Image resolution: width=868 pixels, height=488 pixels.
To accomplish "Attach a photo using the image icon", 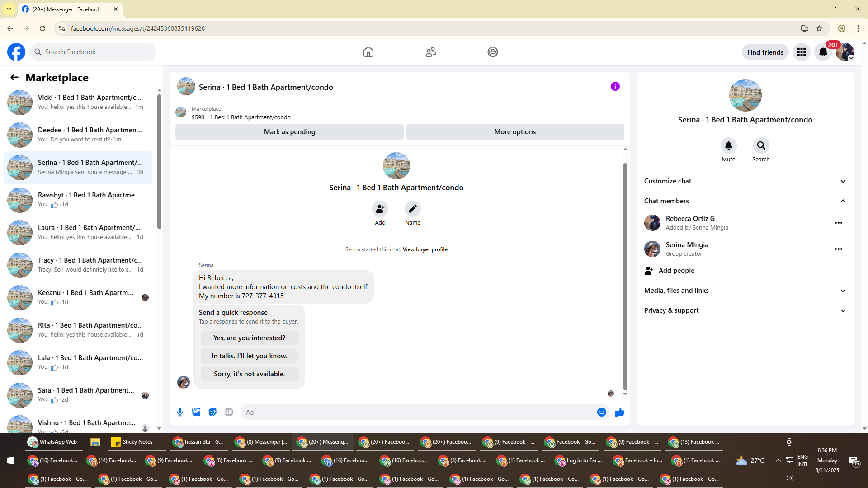I will (196, 412).
